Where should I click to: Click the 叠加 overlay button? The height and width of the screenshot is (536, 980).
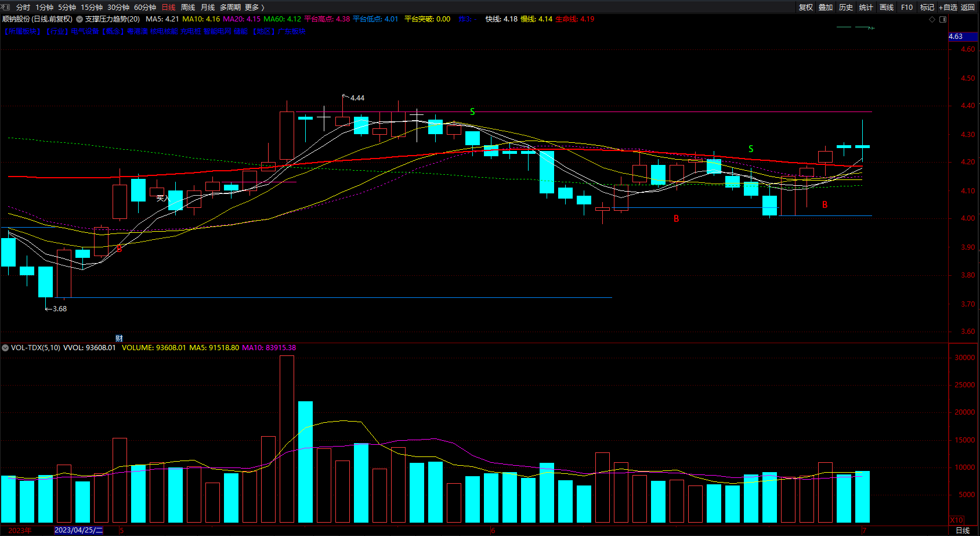[826, 7]
